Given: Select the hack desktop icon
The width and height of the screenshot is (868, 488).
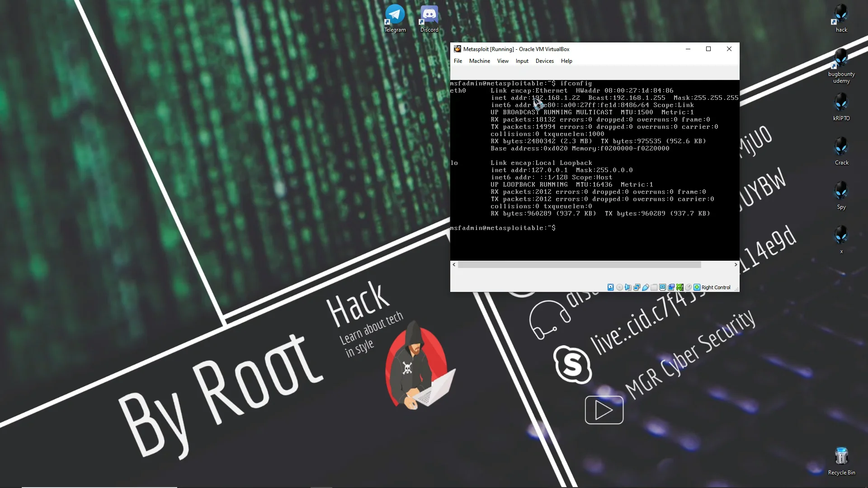Looking at the screenshot, I should (841, 19).
